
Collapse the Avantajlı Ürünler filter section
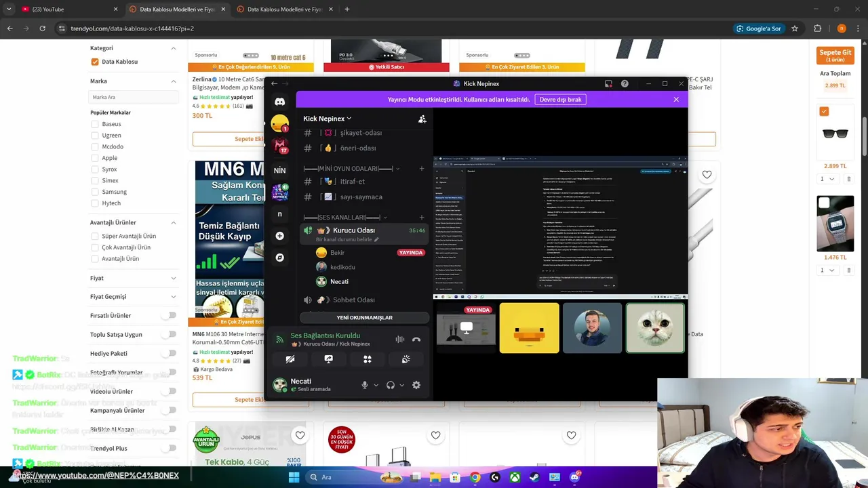tap(173, 222)
